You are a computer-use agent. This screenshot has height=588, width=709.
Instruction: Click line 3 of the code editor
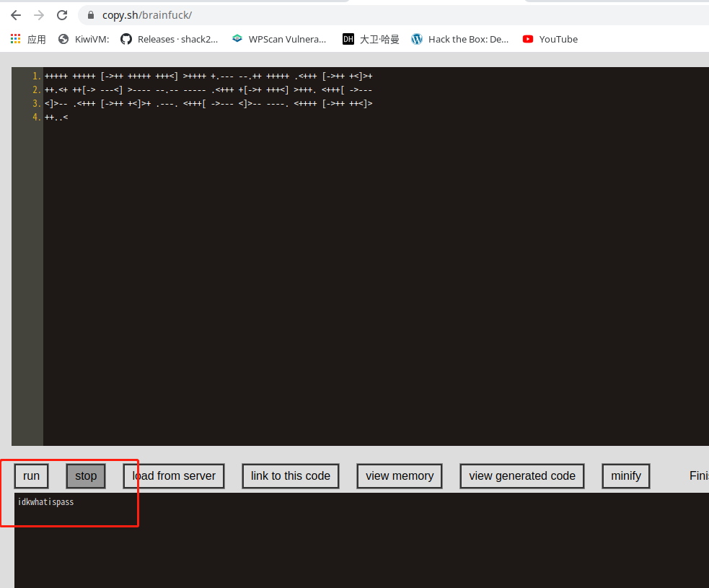pyautogui.click(x=208, y=104)
